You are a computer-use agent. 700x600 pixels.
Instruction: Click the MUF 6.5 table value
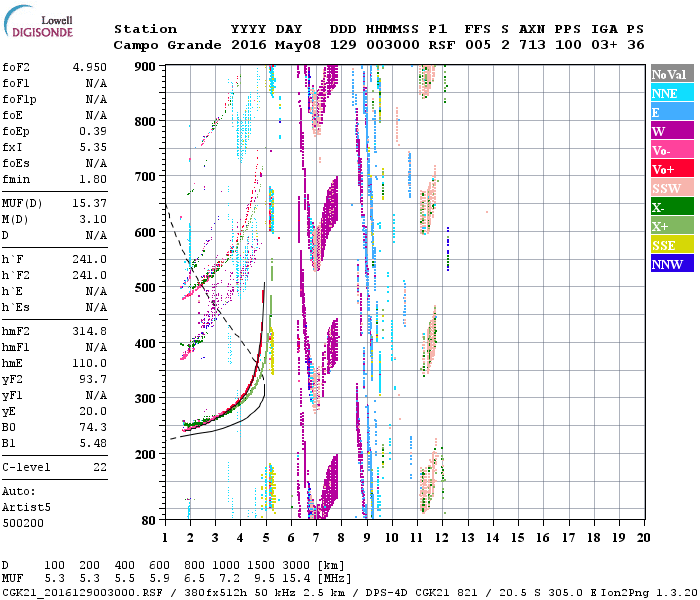pyautogui.click(x=195, y=579)
